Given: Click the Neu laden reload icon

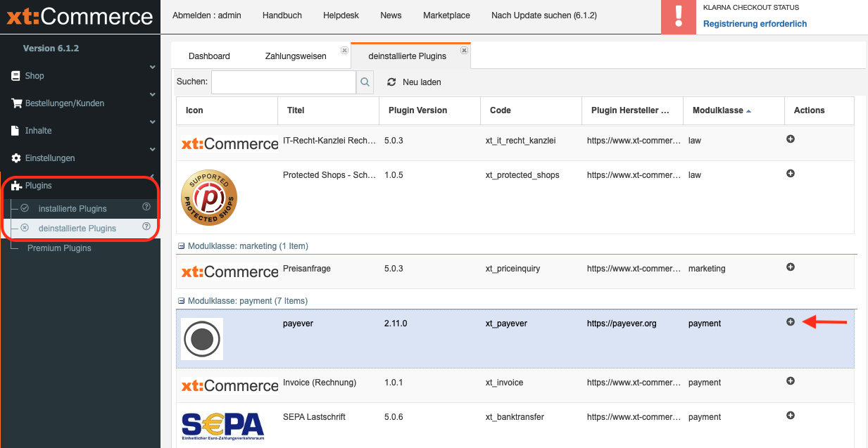Looking at the screenshot, I should click(x=391, y=82).
